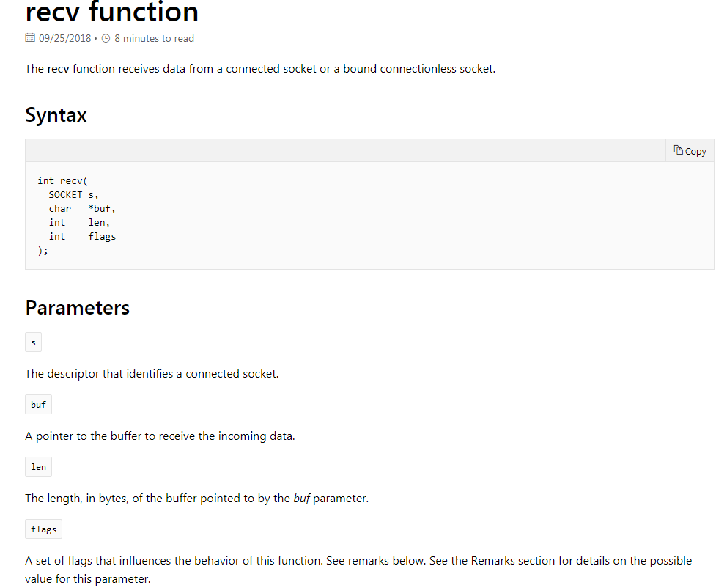Click the 09/25/2018 publication date

64,38
